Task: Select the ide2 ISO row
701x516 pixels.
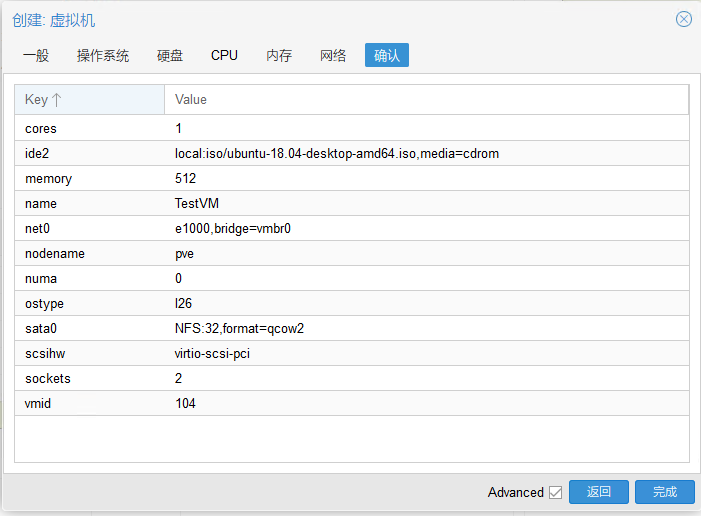Action: tap(351, 153)
